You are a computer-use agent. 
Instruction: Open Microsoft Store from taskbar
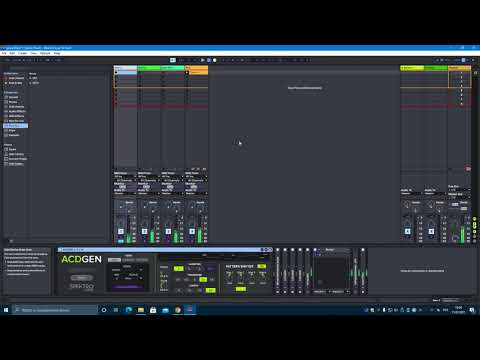pos(153,310)
